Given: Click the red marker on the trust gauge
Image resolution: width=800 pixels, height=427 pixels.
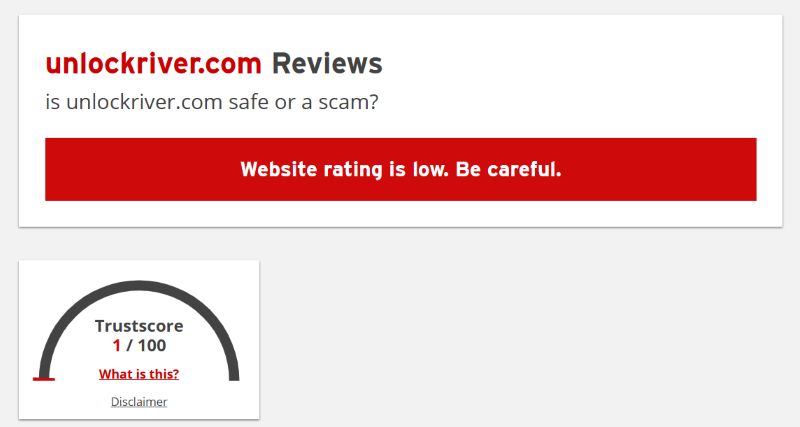Looking at the screenshot, I should coord(44,379).
